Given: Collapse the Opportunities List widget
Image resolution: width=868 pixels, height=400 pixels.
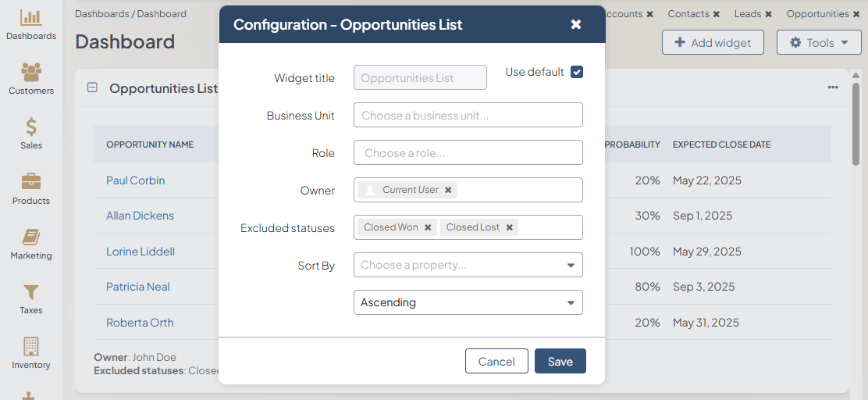Looking at the screenshot, I should [92, 88].
